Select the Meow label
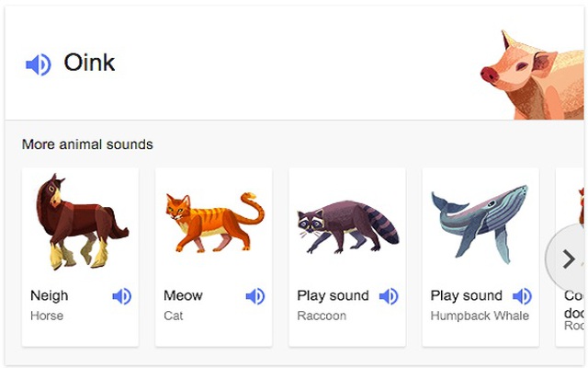588x368 pixels. pyautogui.click(x=183, y=296)
